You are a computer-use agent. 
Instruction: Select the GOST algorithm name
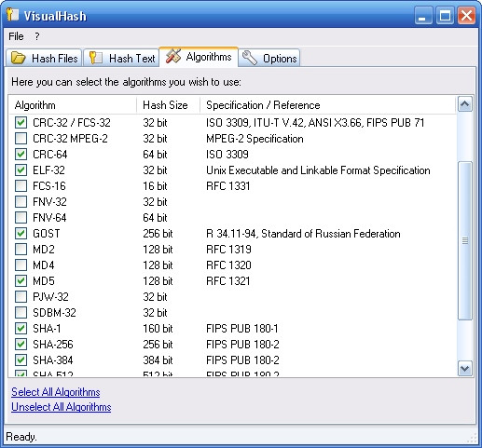[x=47, y=234]
